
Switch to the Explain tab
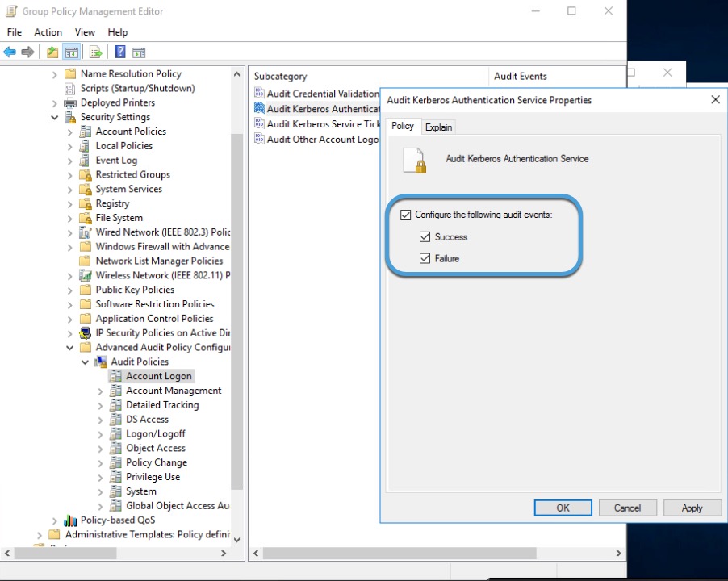click(x=438, y=127)
